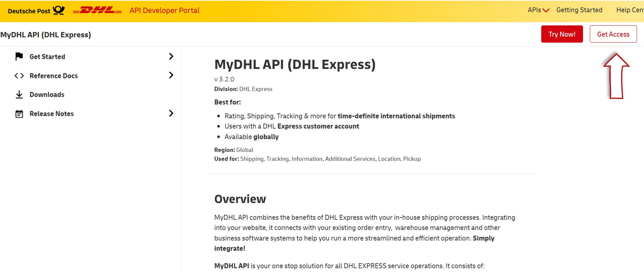The image size is (644, 272).
Task: Open Getting Started in top navigation
Action: 579,10
